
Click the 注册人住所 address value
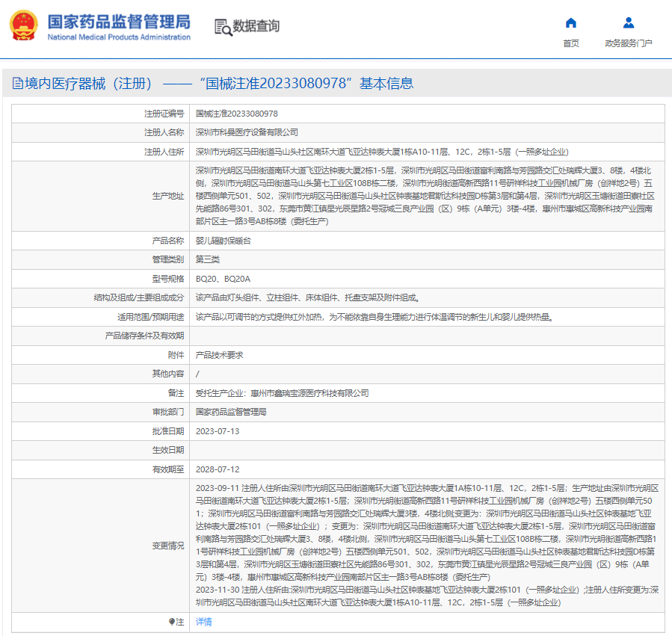(x=382, y=152)
